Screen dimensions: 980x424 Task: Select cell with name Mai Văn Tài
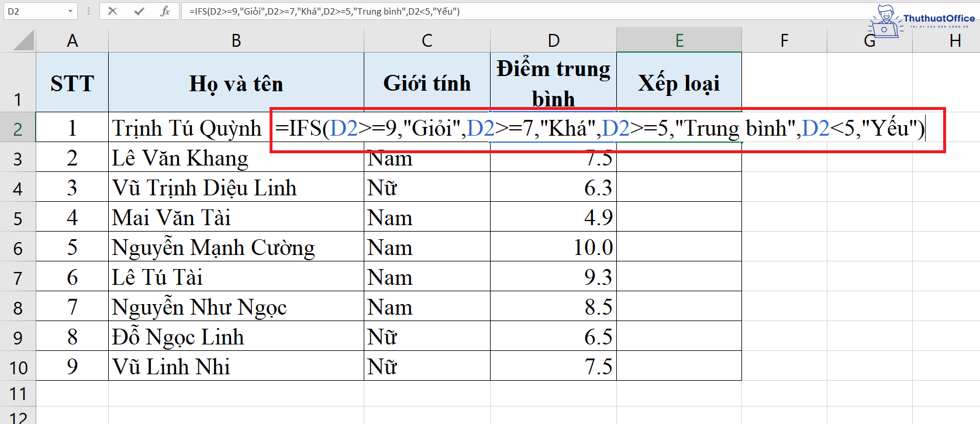click(236, 217)
